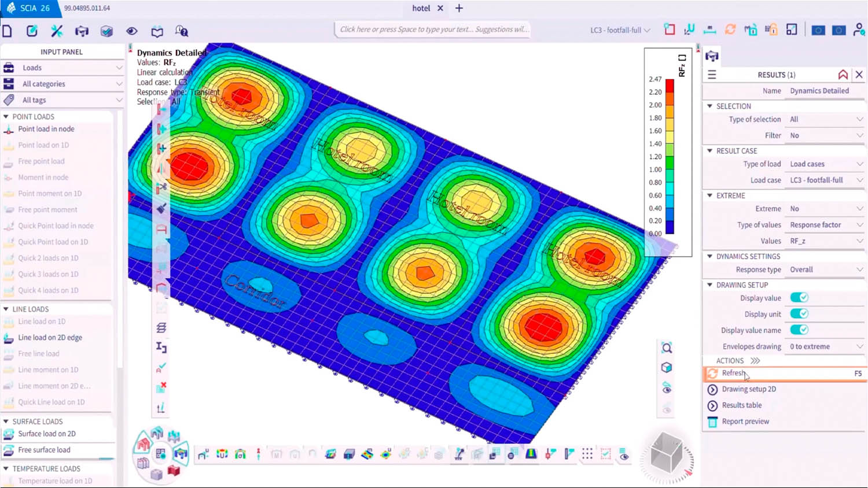
Task: Click the Loads briefcase icon
Action: 9,68
